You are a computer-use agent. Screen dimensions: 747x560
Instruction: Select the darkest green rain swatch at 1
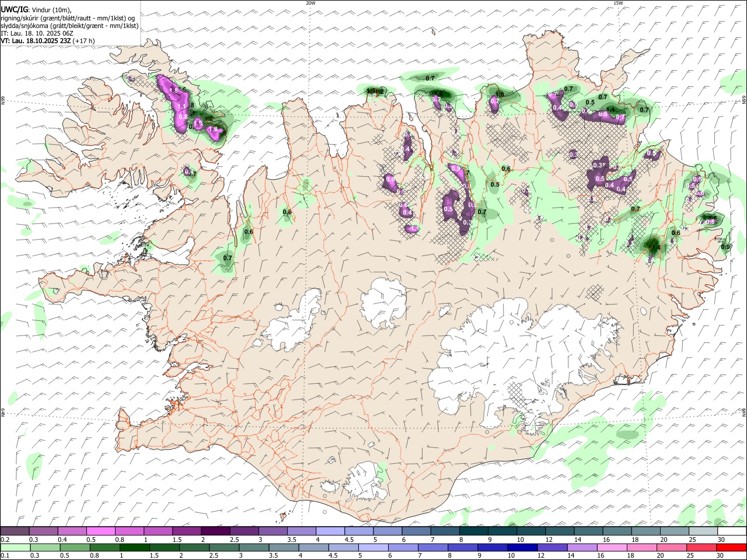pos(135,547)
